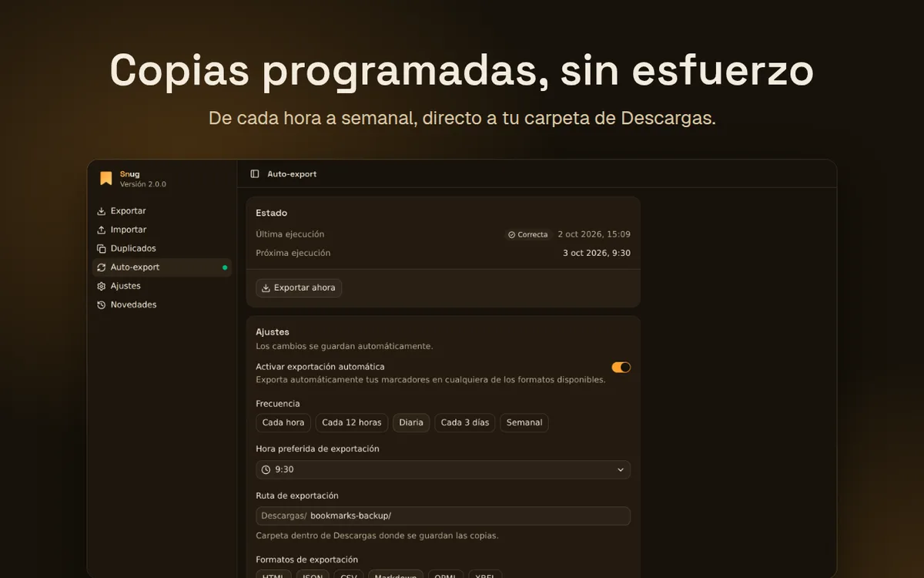This screenshot has height=578, width=924.
Task: Choose the Diaria frequency
Action: [411, 422]
